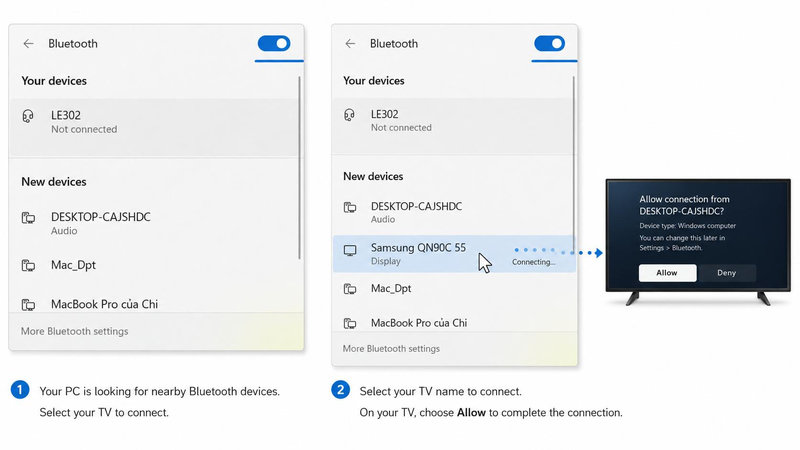Click the Display label under Samsung QN90C
This screenshot has width=800, height=450.
386,261
